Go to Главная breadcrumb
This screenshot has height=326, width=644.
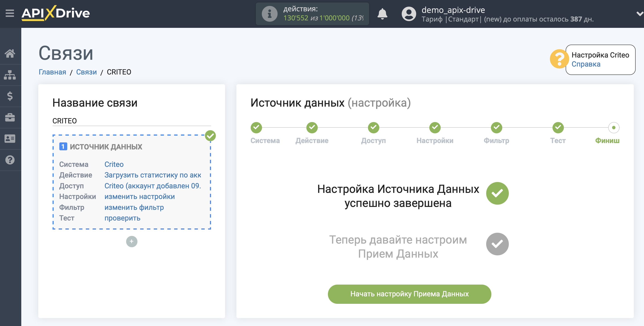pos(52,72)
